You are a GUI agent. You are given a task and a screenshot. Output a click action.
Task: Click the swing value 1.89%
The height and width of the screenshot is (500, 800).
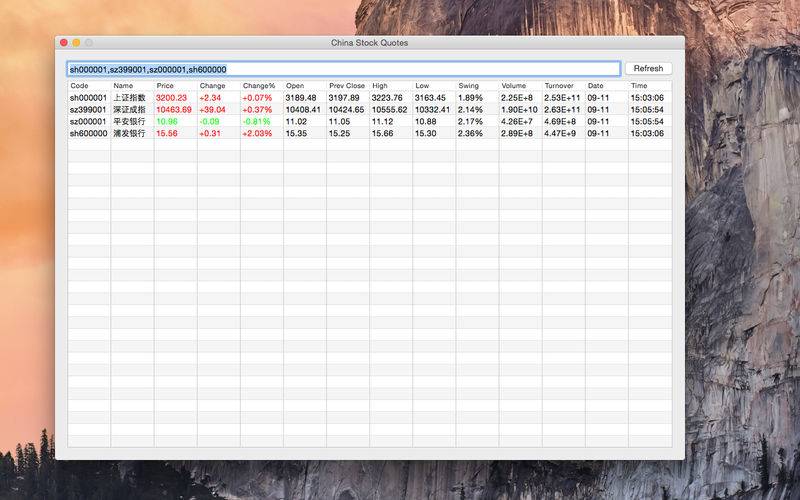click(x=470, y=97)
